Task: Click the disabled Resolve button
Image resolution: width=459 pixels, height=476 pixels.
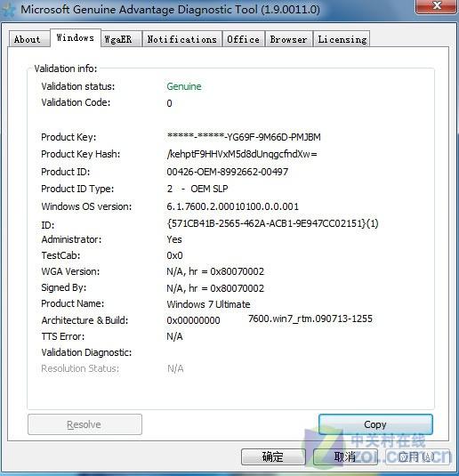Action: click(x=85, y=424)
